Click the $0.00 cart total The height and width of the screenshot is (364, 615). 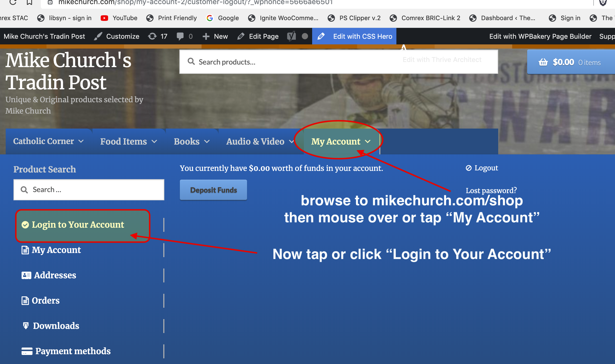(x=563, y=62)
